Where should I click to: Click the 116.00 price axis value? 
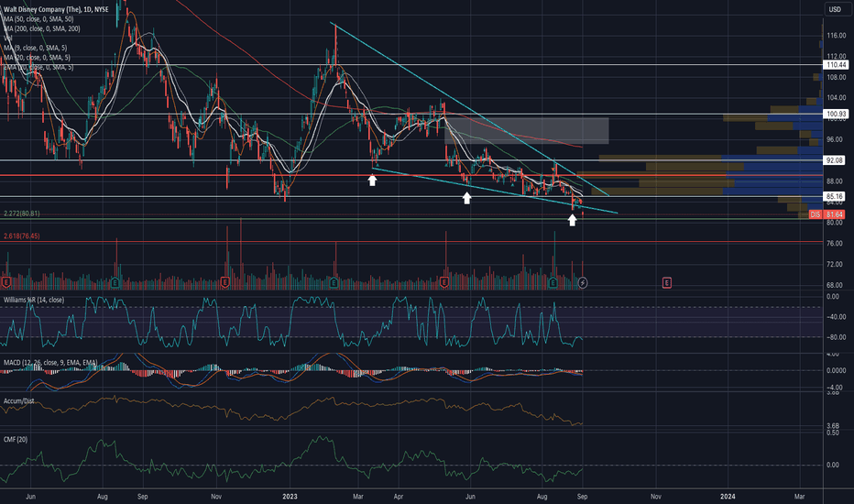(x=836, y=36)
